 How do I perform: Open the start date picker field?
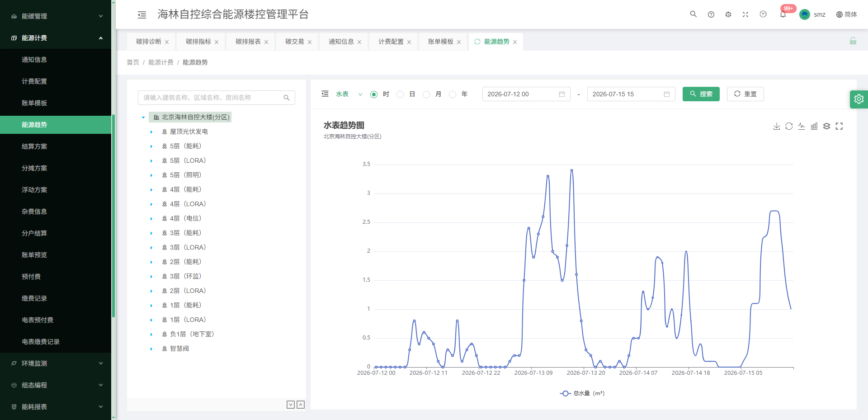526,94
